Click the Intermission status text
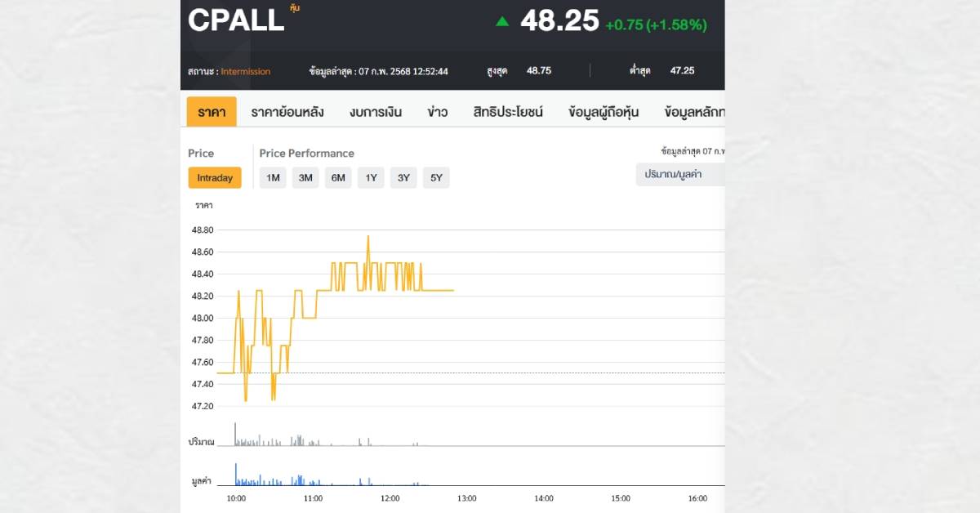This screenshot has height=513, width=980. point(245,71)
